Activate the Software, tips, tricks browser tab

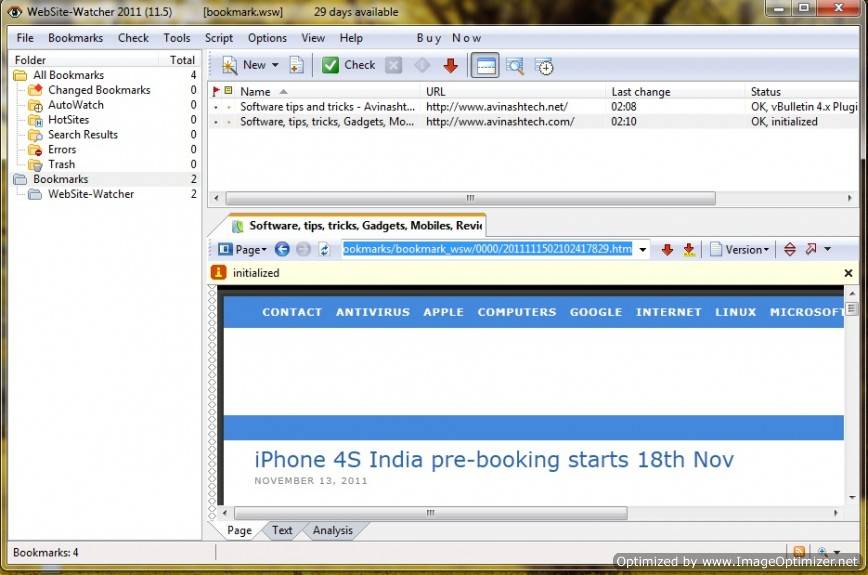click(x=360, y=226)
